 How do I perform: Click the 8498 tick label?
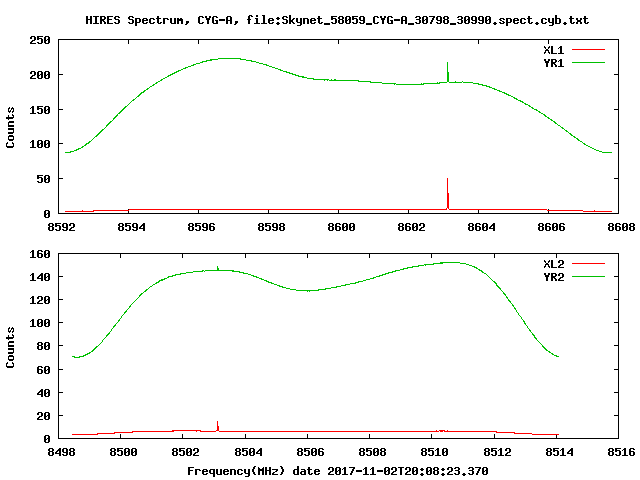62,452
